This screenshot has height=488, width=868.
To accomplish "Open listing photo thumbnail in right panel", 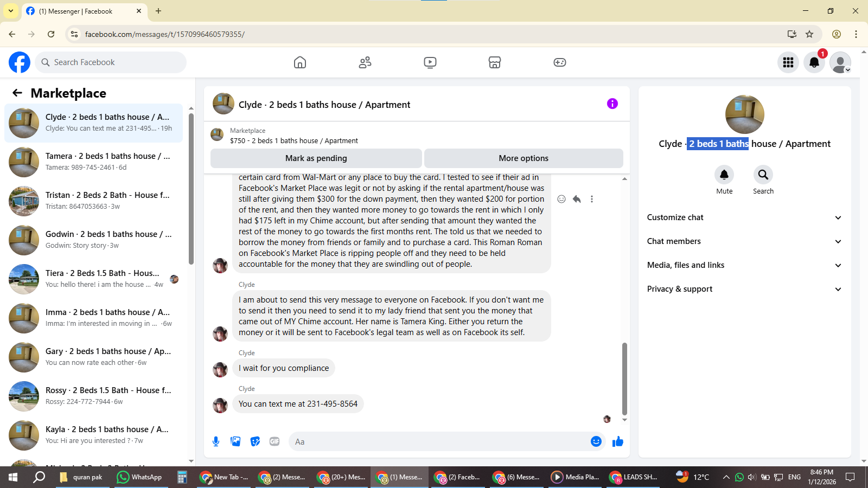I will pyautogui.click(x=744, y=114).
